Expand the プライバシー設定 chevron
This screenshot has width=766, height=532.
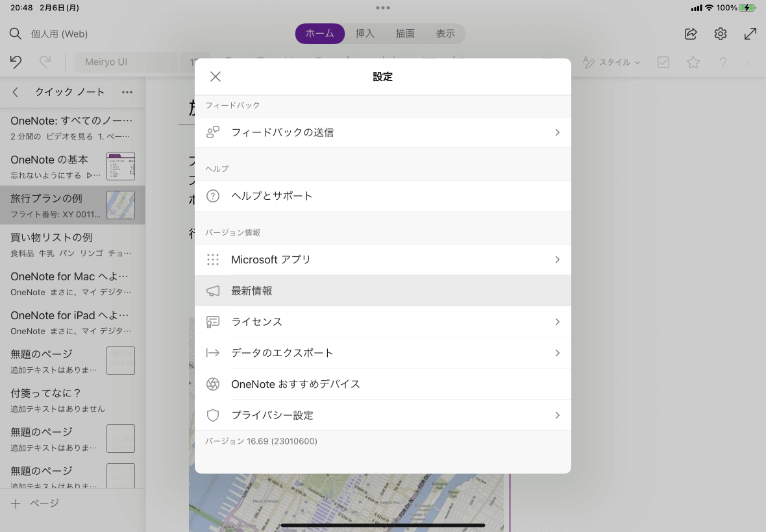(x=557, y=415)
